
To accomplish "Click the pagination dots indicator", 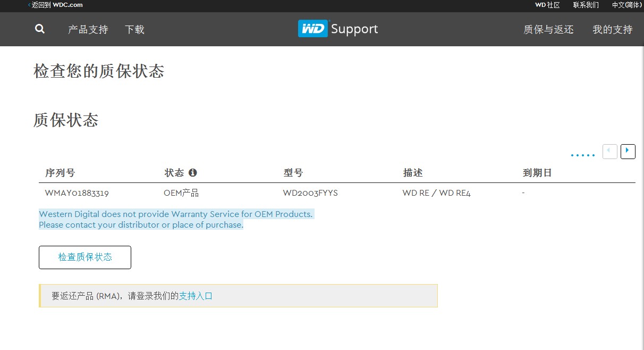I will (582, 155).
